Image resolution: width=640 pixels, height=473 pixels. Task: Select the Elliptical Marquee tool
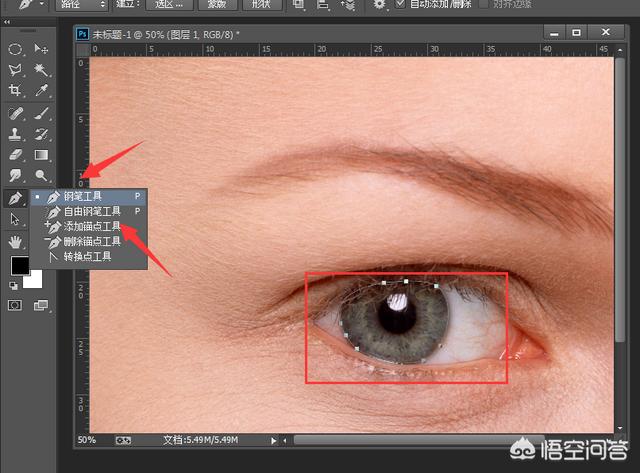[16, 49]
